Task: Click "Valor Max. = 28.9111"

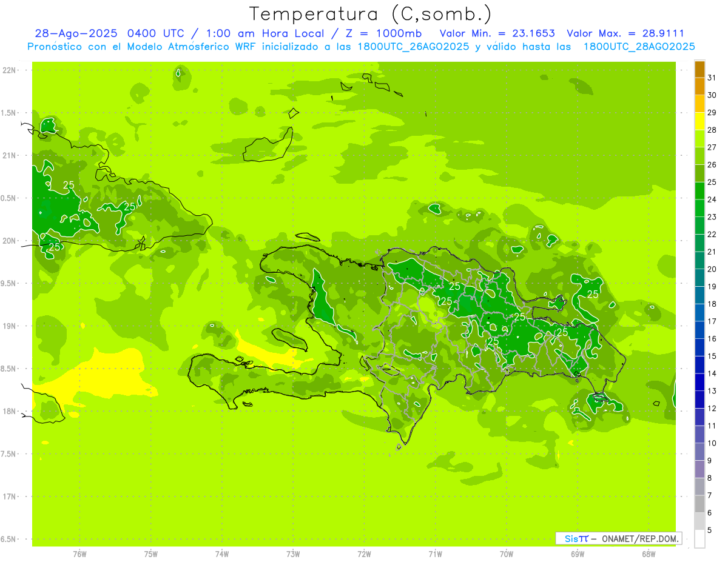Action: [x=625, y=33]
